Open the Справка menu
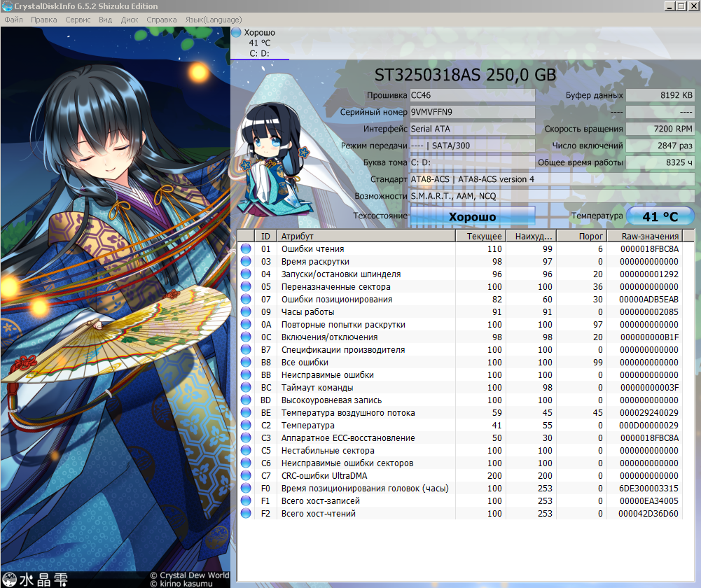 161,20
